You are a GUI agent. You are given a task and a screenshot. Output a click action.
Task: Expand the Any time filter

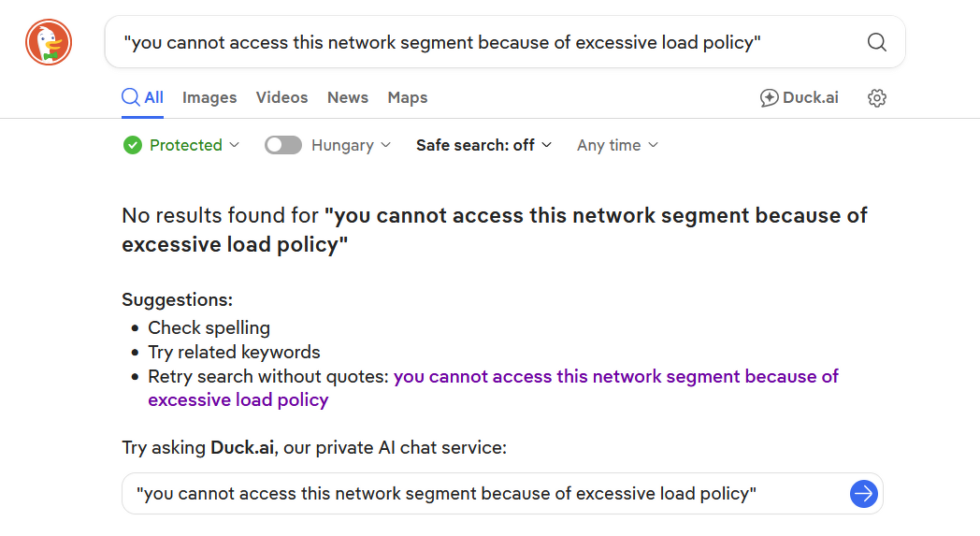617,145
